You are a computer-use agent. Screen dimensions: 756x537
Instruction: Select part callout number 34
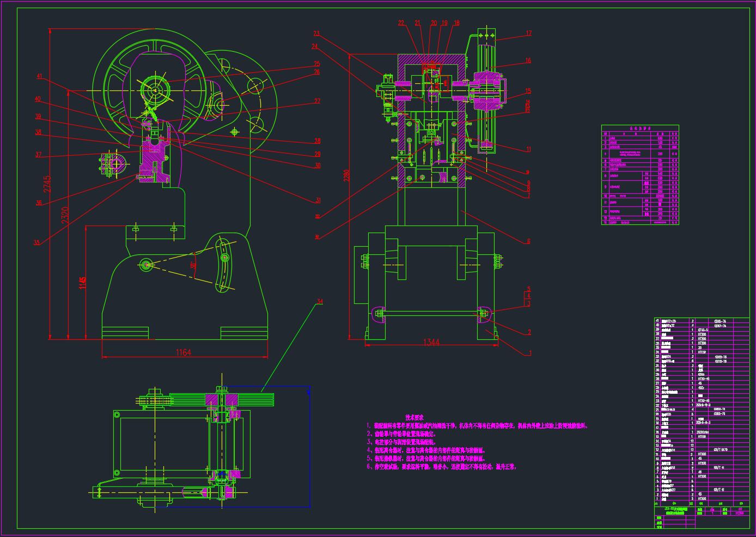320,301
